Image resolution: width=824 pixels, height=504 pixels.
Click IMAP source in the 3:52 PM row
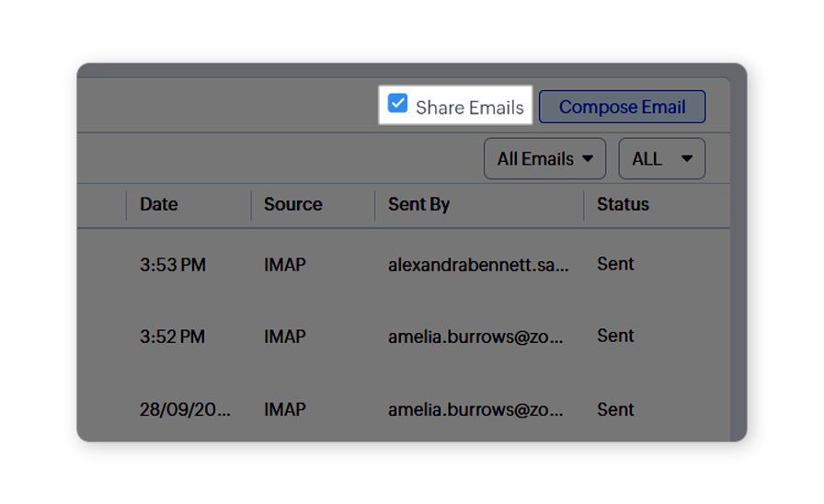[x=284, y=337]
